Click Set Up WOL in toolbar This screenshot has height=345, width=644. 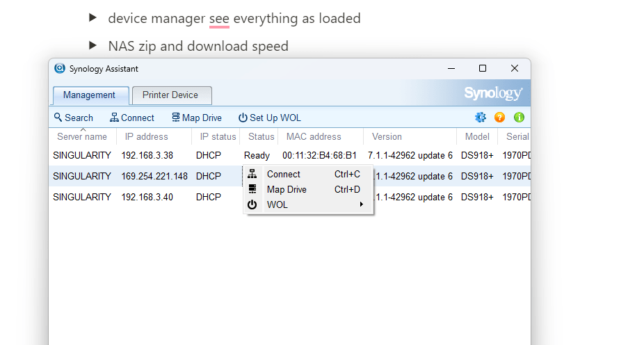(269, 118)
